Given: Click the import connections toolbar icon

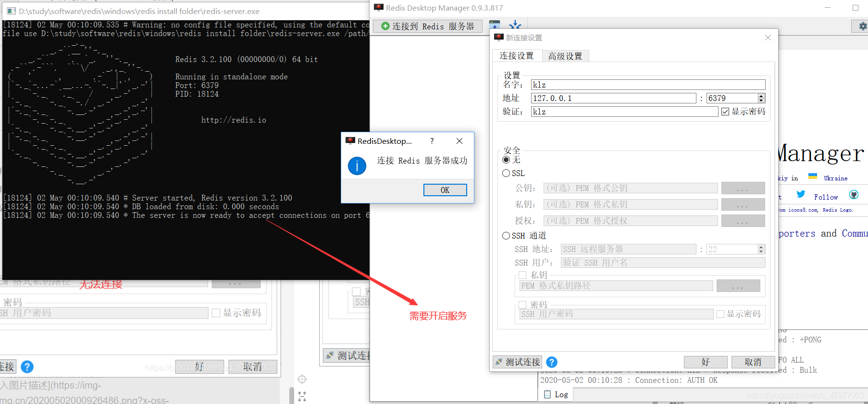Looking at the screenshot, I should 495,25.
